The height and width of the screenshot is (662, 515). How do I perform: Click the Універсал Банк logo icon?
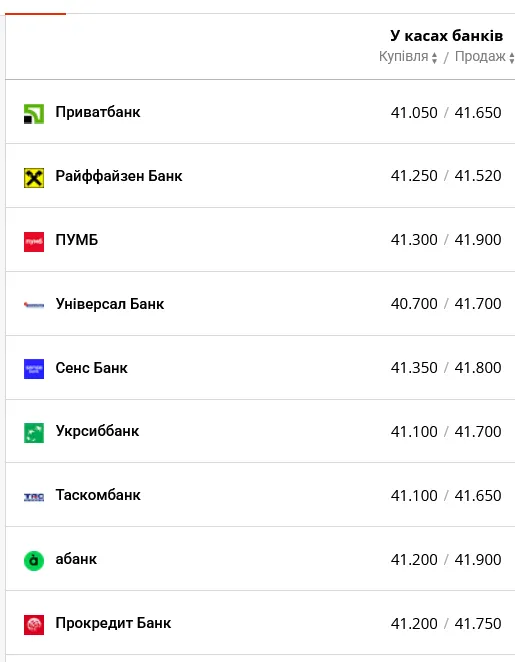click(34, 304)
